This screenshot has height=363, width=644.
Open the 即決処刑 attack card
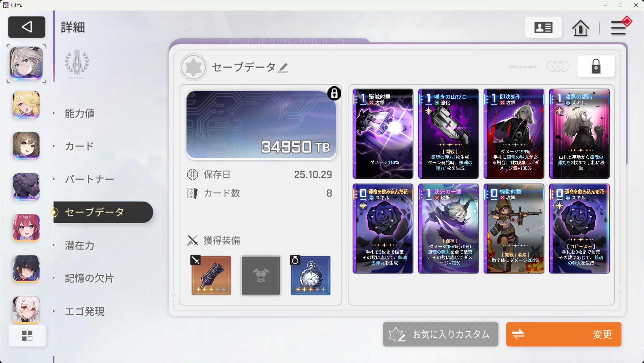pos(514,134)
